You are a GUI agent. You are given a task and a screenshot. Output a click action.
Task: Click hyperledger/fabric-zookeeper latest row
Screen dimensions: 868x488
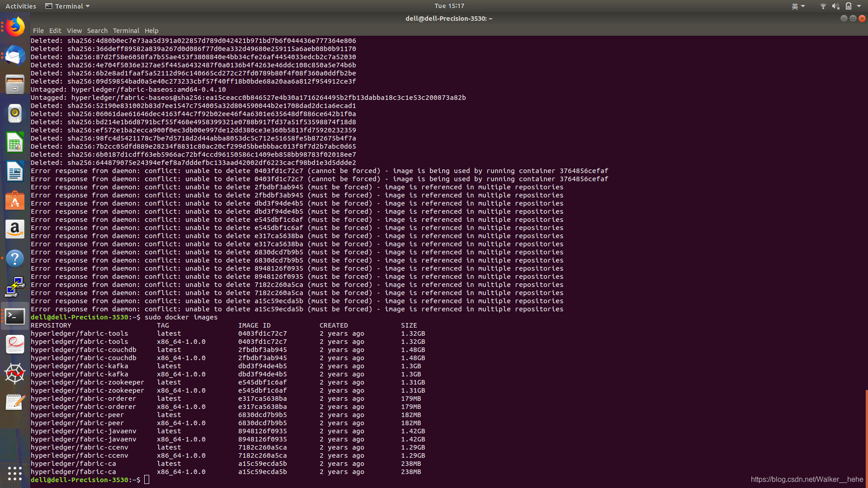pos(228,382)
